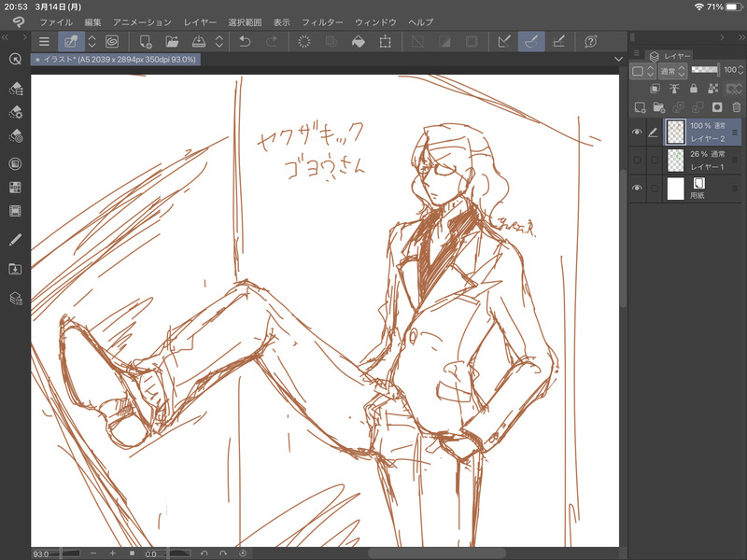747x560 pixels.
Task: Open the 編集 menu
Action: click(92, 22)
